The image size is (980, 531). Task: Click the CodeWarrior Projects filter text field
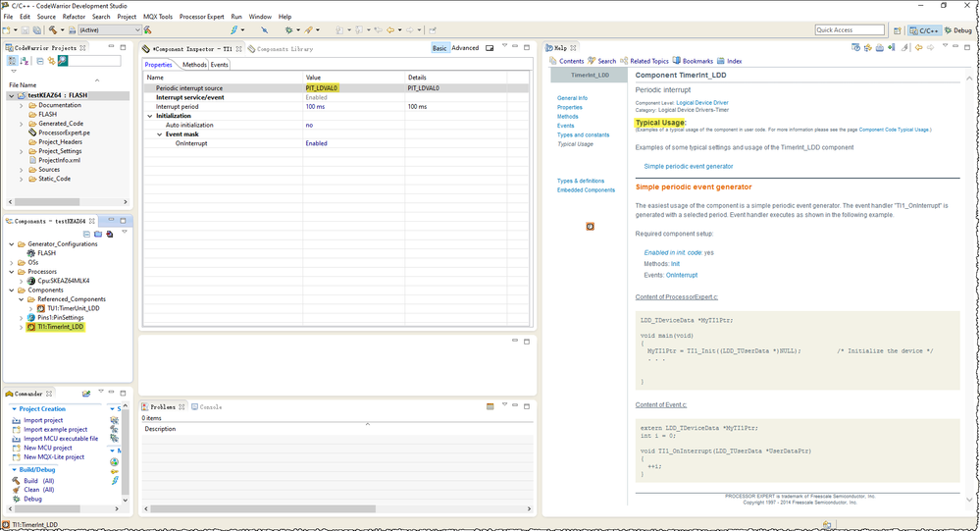coord(95,61)
